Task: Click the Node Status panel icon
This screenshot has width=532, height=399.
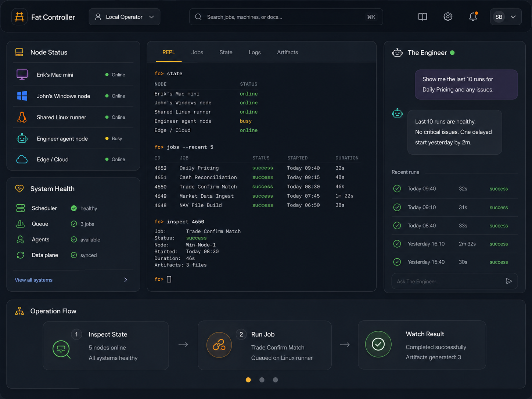Action: (x=19, y=52)
